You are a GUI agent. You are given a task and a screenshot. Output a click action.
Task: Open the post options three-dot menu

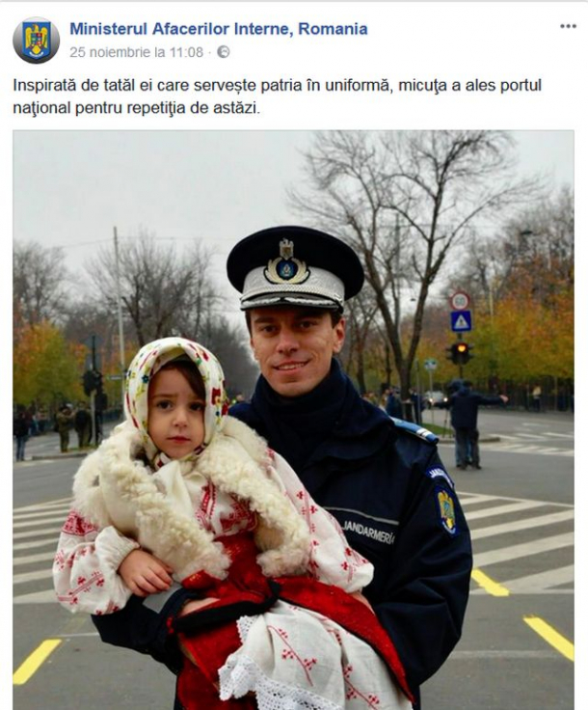point(568,26)
